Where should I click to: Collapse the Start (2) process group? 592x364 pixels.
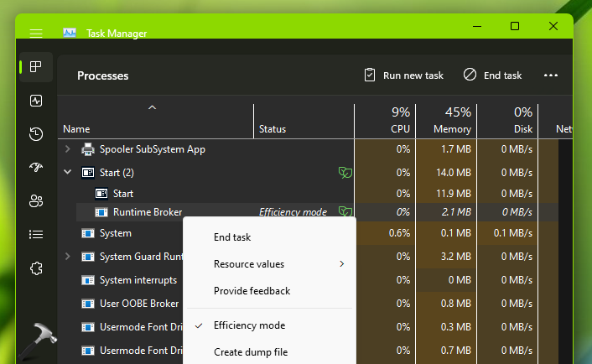point(67,172)
